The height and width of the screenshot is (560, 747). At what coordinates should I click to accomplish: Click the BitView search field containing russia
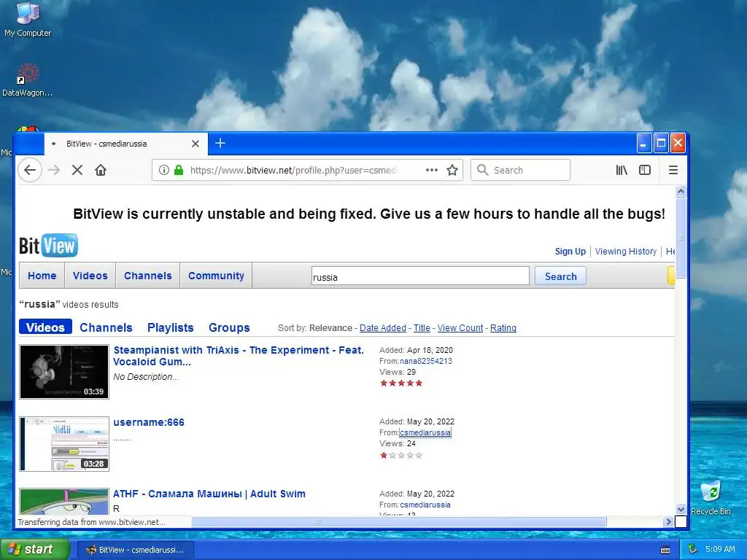(420, 276)
